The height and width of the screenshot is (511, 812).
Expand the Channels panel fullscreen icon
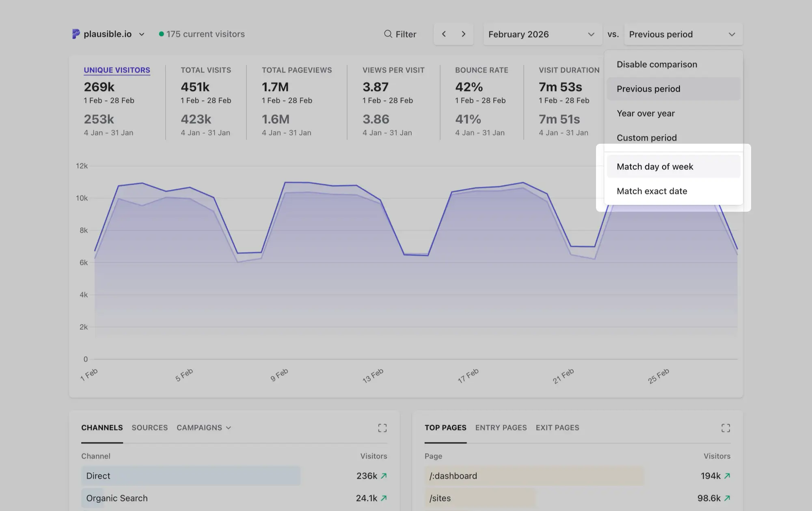(x=382, y=428)
